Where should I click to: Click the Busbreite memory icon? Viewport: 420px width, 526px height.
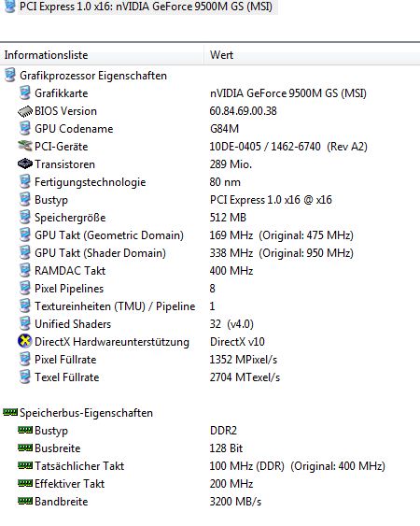tap(25, 448)
